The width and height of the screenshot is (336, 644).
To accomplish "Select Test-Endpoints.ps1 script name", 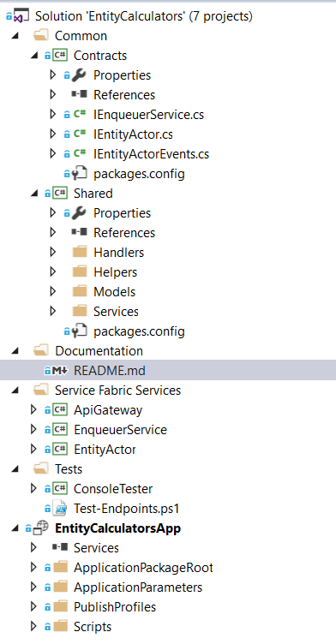I will click(x=127, y=509).
